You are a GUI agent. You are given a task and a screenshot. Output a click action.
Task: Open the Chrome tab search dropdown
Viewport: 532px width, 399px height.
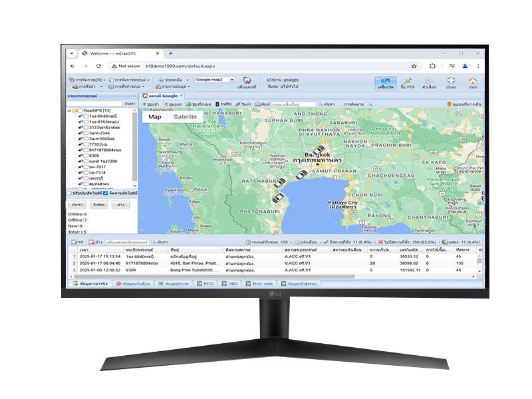click(72, 54)
